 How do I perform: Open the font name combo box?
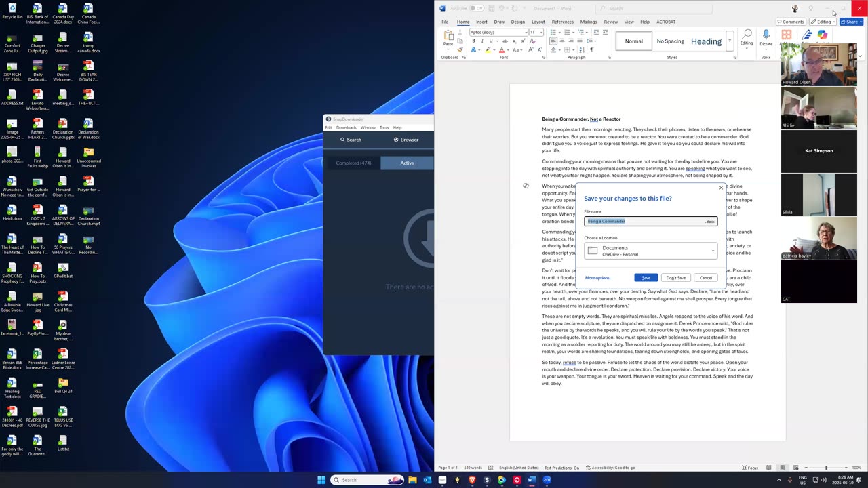tap(498, 32)
